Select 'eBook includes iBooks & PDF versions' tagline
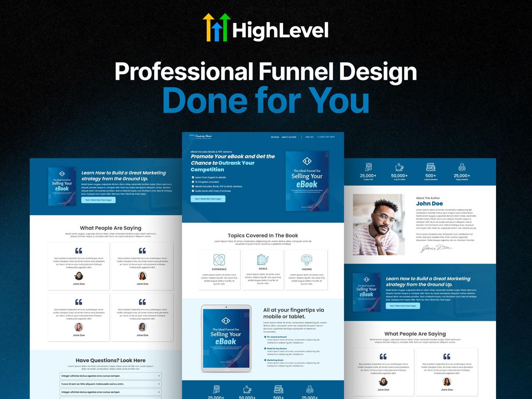The width and height of the screenshot is (532, 399). click(x=211, y=152)
